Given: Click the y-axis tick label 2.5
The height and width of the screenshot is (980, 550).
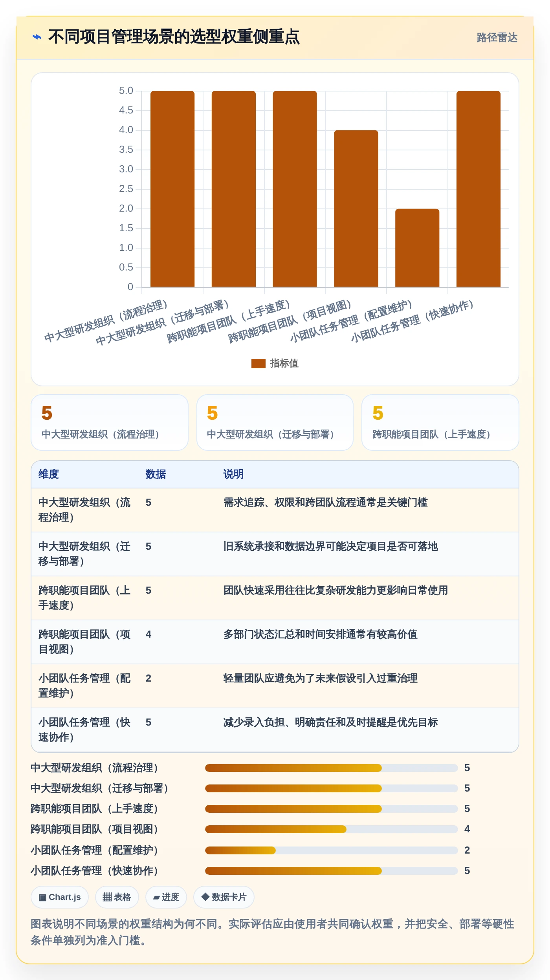Looking at the screenshot, I should pos(126,189).
